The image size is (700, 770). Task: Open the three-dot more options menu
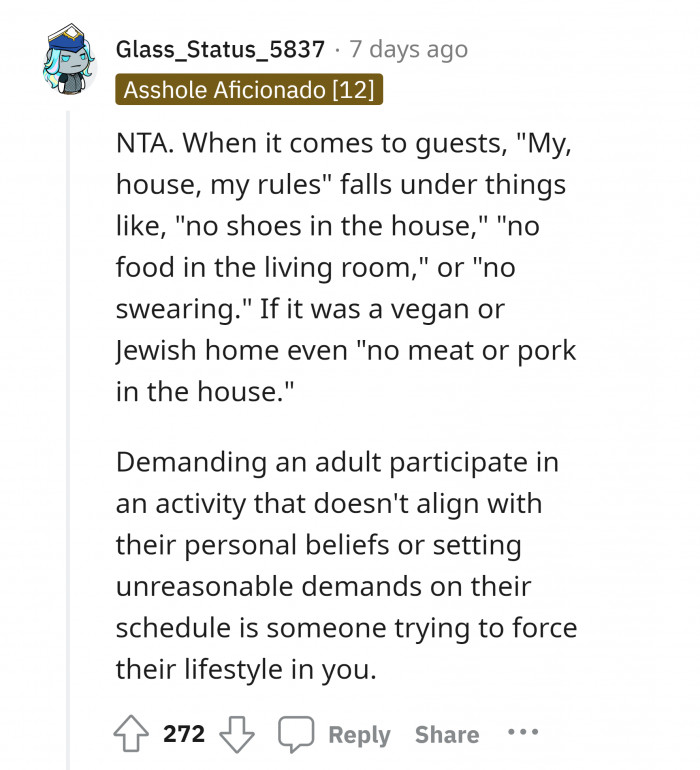point(522,733)
